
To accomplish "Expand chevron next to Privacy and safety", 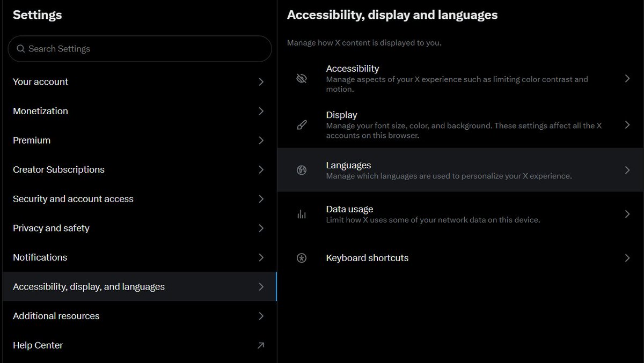I will (261, 228).
